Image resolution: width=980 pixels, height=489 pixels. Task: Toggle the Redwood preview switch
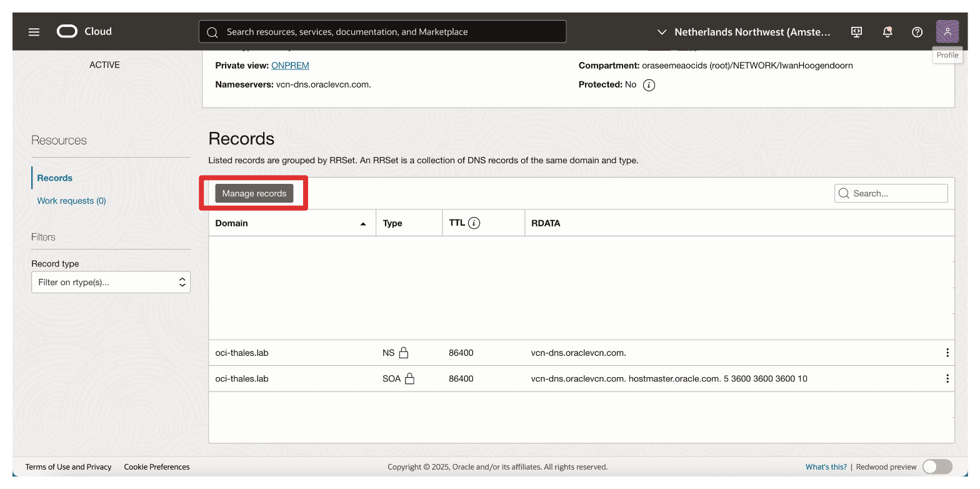coord(937,466)
